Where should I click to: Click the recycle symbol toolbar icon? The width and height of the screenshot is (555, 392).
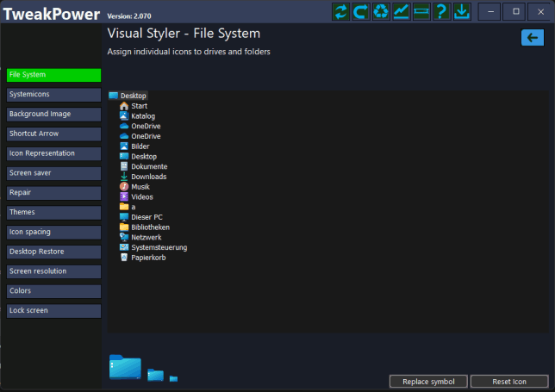381,12
